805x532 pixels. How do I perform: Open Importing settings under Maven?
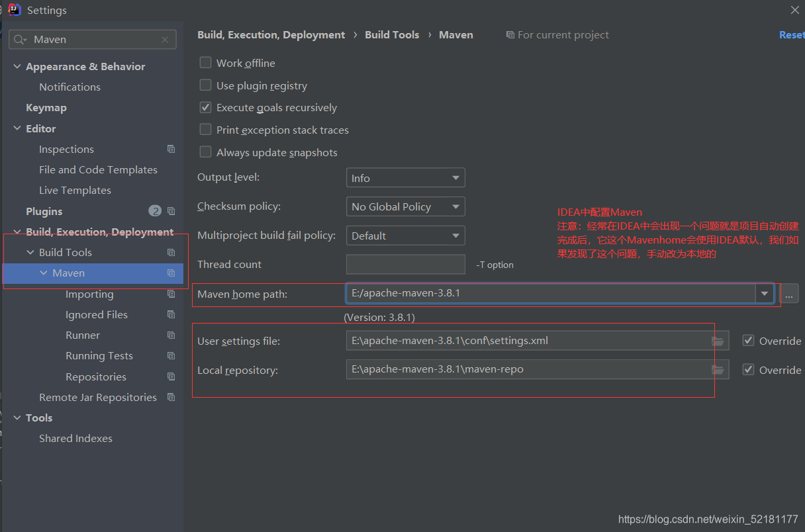(x=89, y=294)
